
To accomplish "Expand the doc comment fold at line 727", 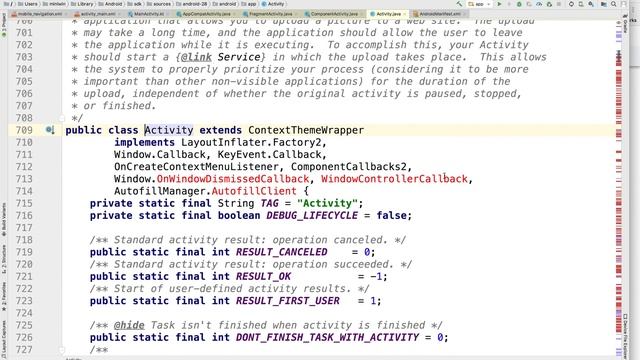I will coord(62,349).
